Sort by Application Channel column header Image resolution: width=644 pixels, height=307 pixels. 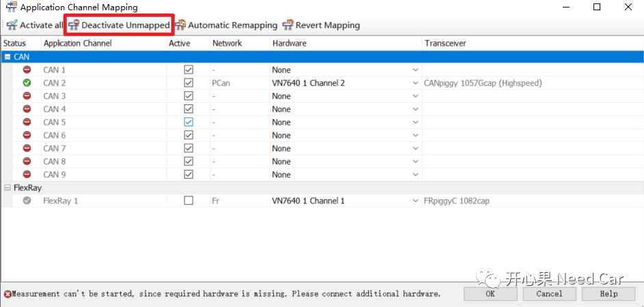tap(104, 43)
